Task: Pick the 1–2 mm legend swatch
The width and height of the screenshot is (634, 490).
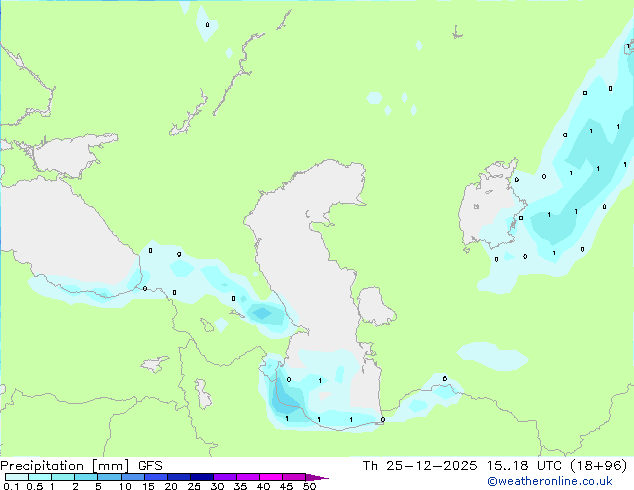Action: pos(63,477)
